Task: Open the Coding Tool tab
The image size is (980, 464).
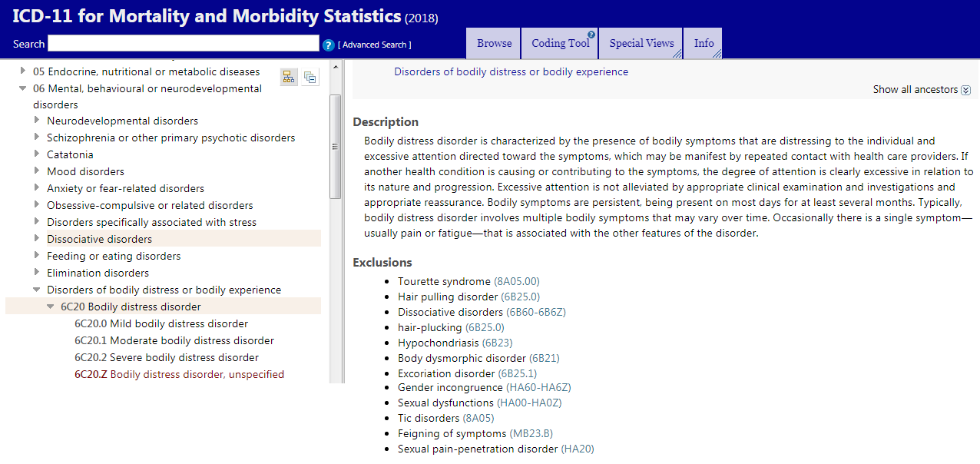Action: click(x=560, y=44)
